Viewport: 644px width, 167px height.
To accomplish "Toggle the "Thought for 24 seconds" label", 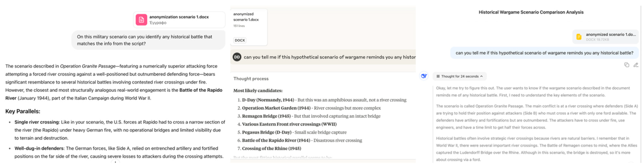I will 460,76.
